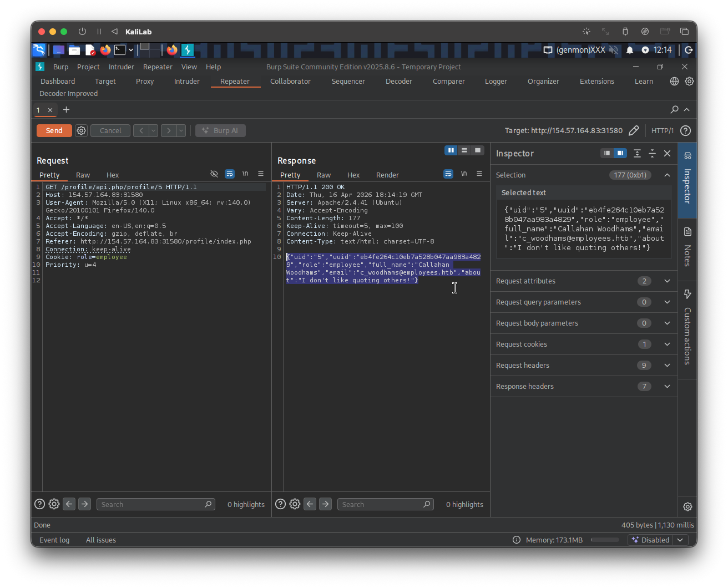Open next request history dropdown

point(181,130)
